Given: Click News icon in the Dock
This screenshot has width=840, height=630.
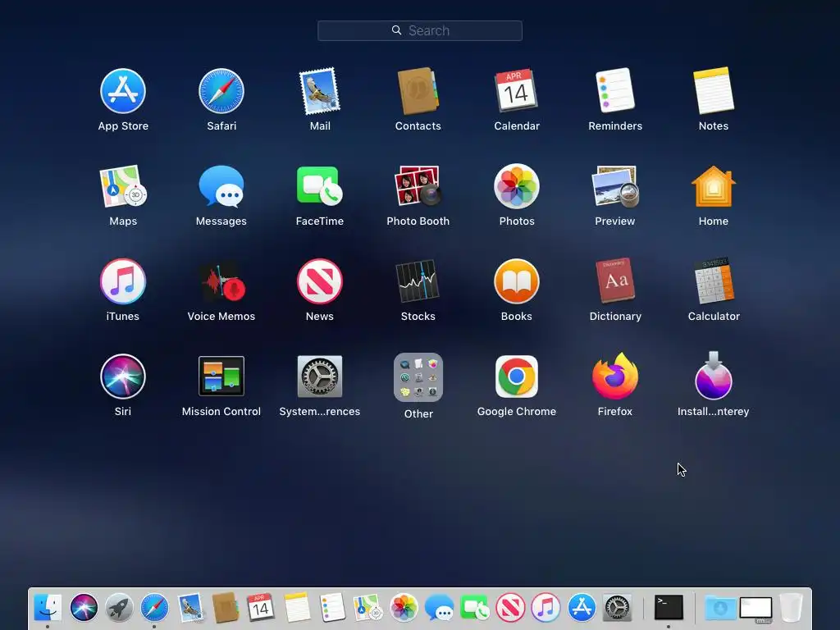Looking at the screenshot, I should coord(510,608).
